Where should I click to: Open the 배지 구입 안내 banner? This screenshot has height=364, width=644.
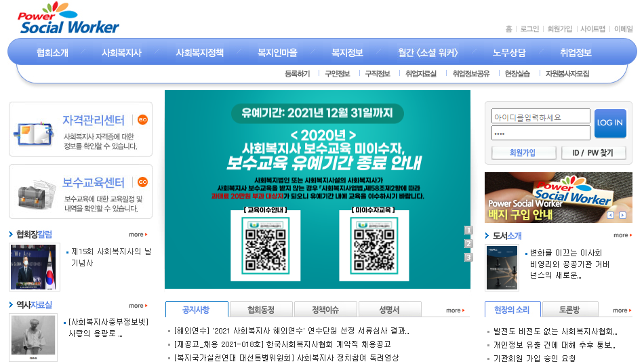pyautogui.click(x=558, y=198)
